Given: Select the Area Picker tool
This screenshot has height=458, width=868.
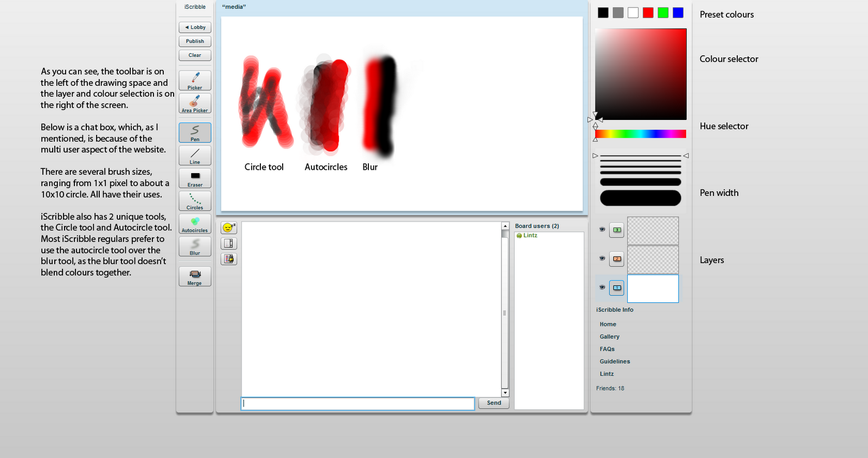Looking at the screenshot, I should point(195,103).
